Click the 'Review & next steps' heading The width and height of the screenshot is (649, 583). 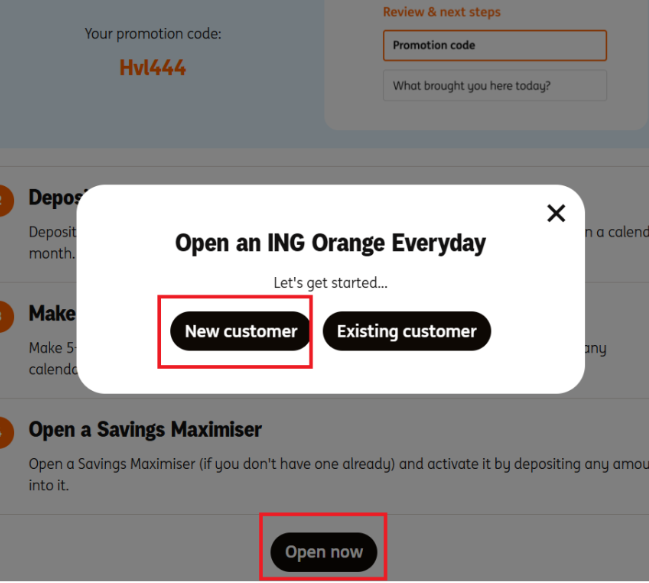click(442, 12)
